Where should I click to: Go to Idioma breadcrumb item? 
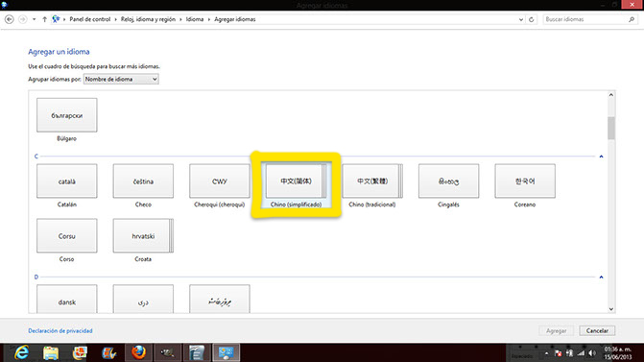(195, 19)
